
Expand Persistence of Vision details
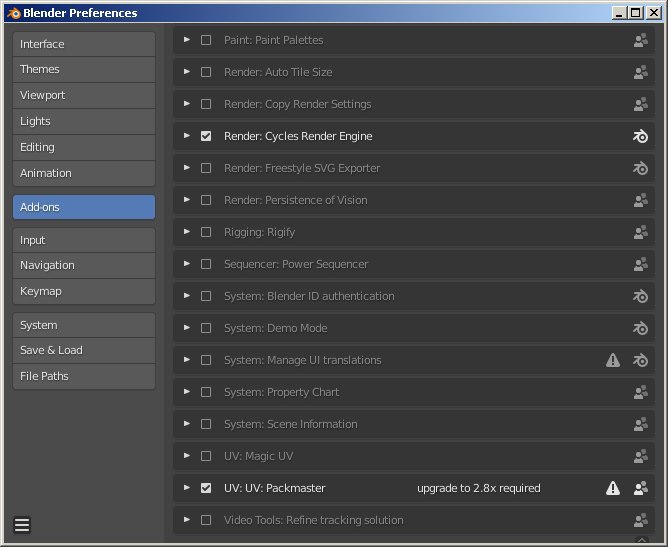click(187, 199)
